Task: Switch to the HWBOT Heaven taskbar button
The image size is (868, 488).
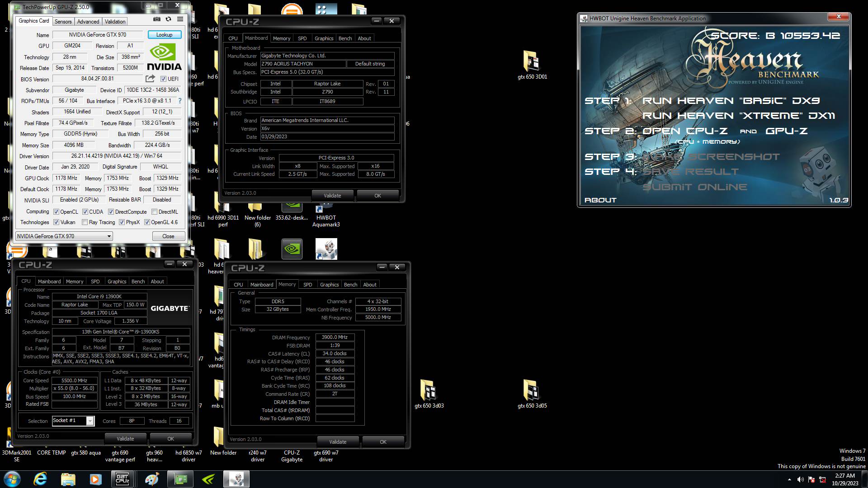Action: click(x=236, y=479)
